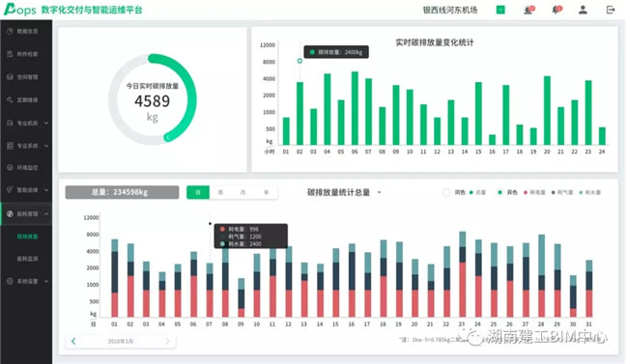This screenshot has height=364, width=628.
Task: Click the 专业系统 sidebar icon
Action: click(x=10, y=146)
